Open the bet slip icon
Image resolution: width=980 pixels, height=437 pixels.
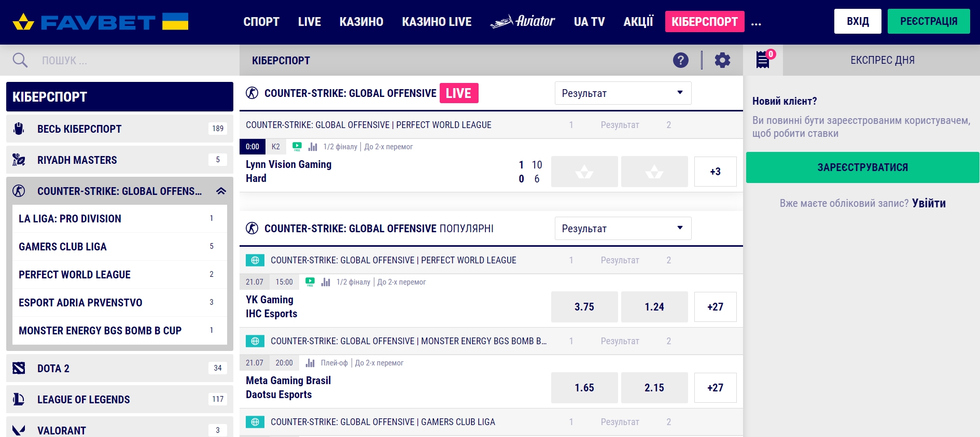763,60
